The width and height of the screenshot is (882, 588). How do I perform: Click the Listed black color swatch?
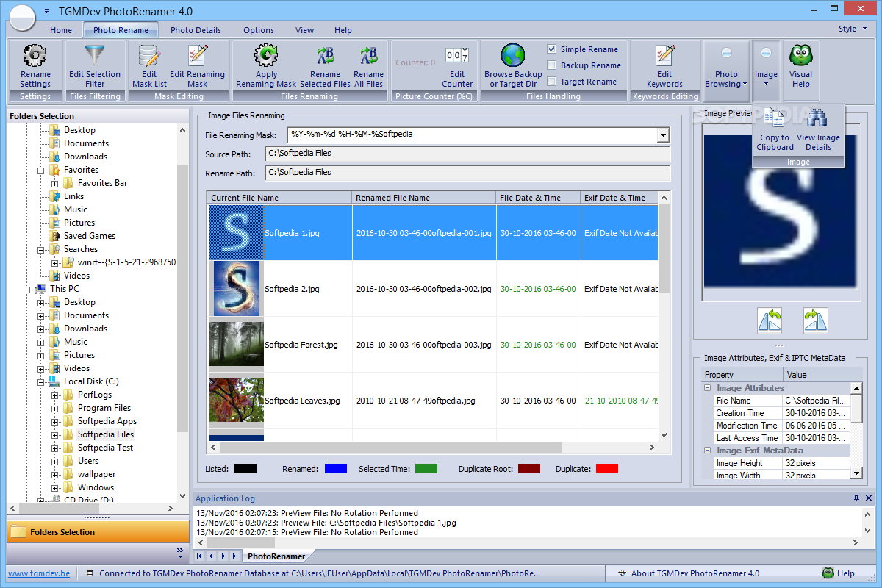245,469
